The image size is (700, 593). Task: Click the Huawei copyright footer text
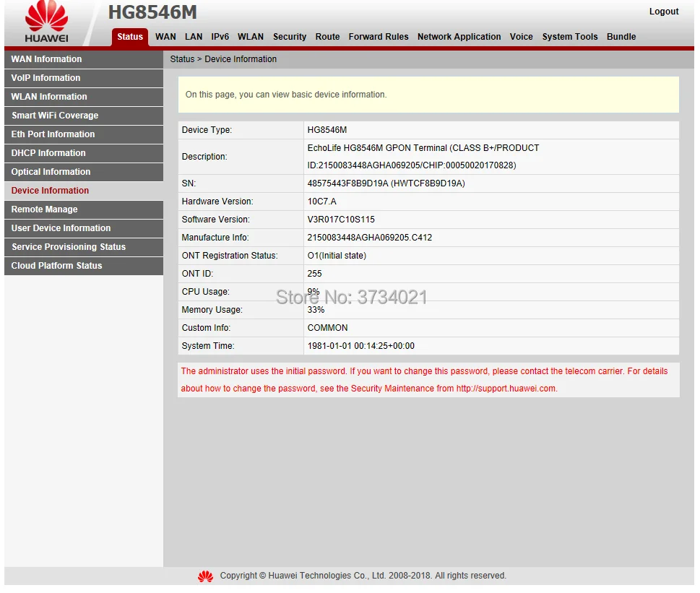[x=363, y=576]
